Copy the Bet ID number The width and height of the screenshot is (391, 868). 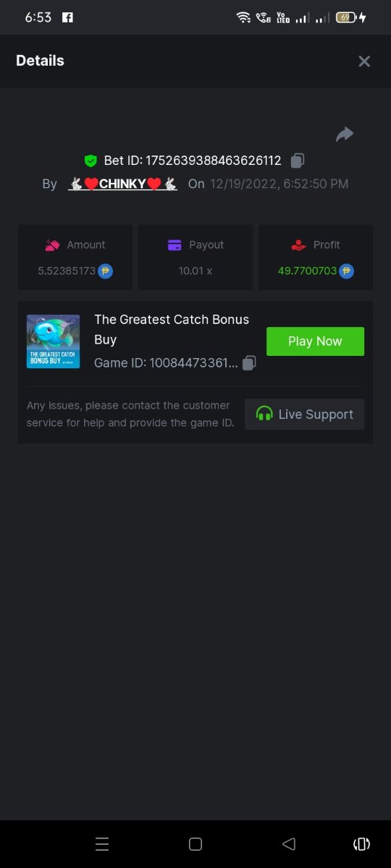point(298,161)
